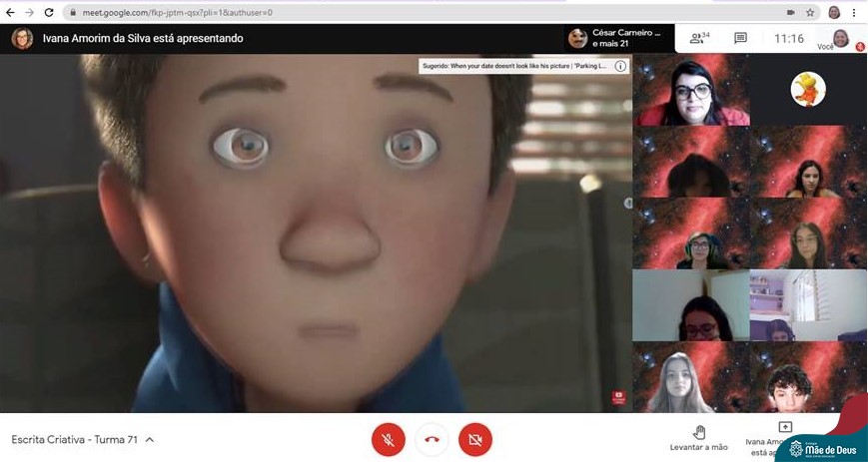
Task: Hang up and leave the call
Action: [432, 439]
